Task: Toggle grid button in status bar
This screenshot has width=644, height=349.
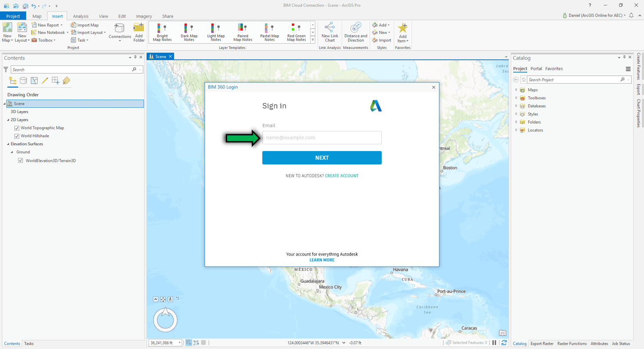Action: [x=204, y=343]
